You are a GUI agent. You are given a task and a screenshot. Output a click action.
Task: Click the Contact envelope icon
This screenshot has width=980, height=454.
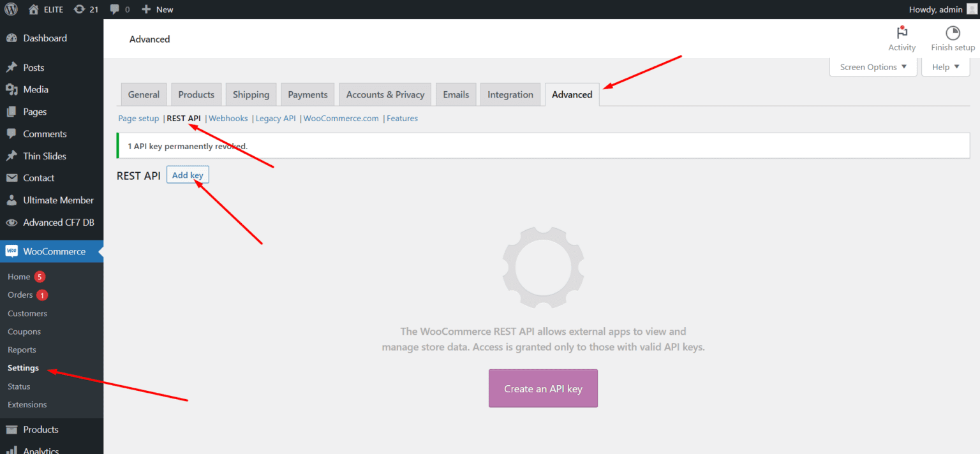[x=11, y=178]
